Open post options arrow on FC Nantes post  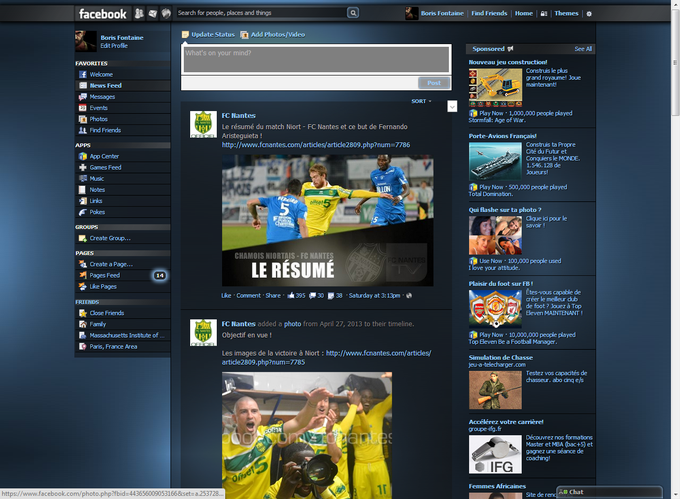click(x=452, y=106)
